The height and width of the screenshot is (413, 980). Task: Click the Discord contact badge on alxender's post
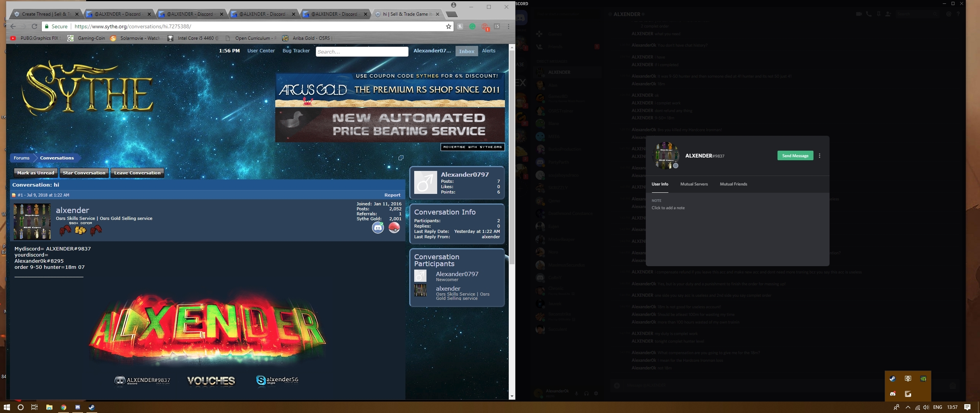[x=378, y=228]
